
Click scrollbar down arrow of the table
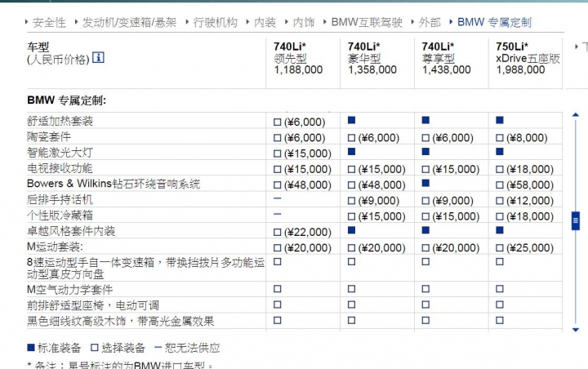[x=576, y=330]
